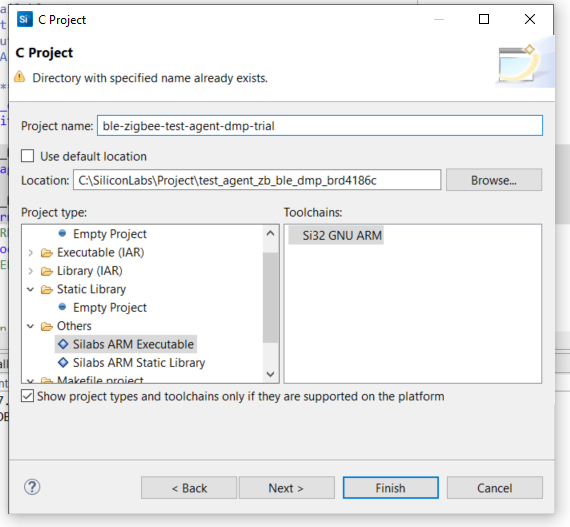Close the C Project dialog with X
This screenshot has height=527, width=570.
pyautogui.click(x=530, y=19)
